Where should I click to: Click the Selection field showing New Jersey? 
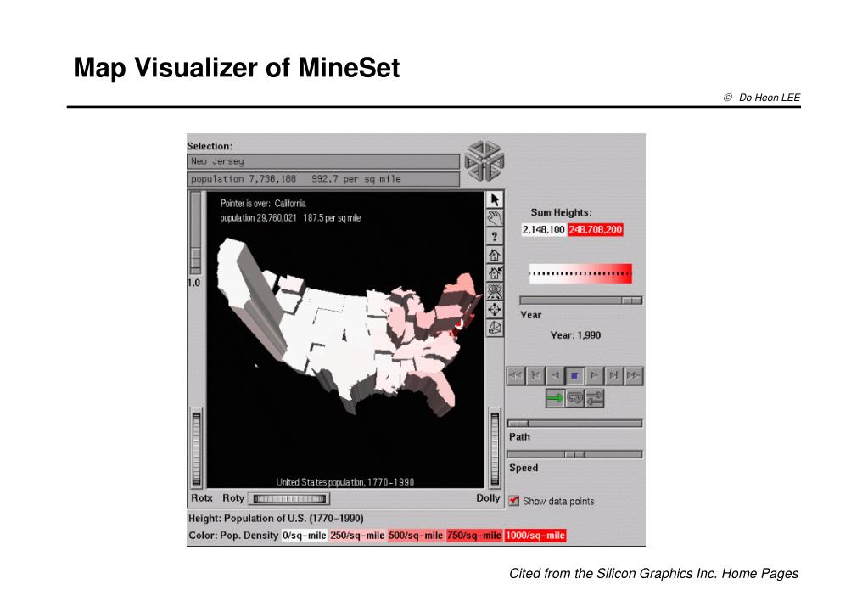click(323, 161)
